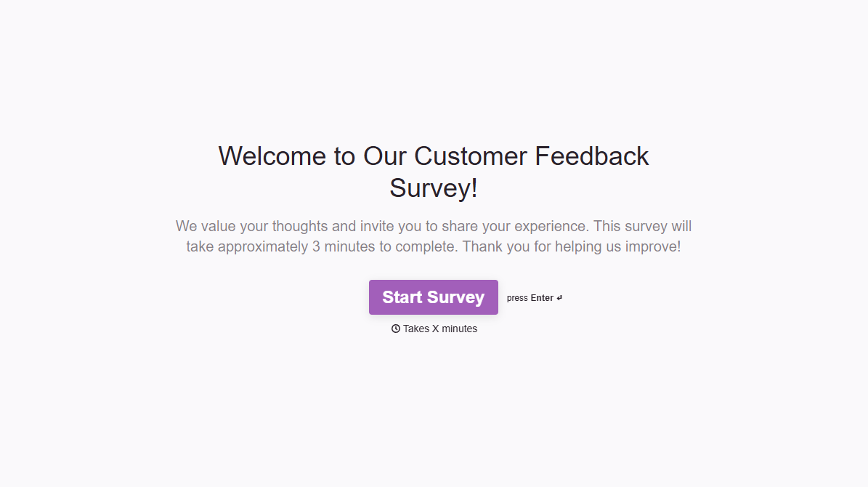The image size is (868, 487).
Task: Select the return arrow symbol after Enter
Action: pyautogui.click(x=559, y=297)
